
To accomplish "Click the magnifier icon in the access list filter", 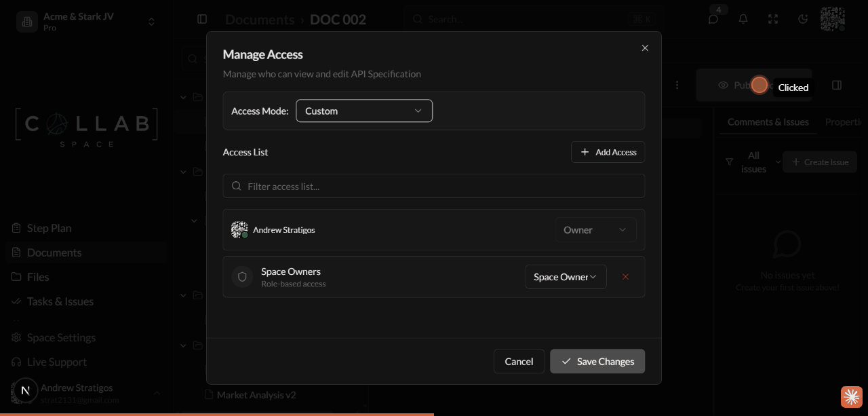I will (237, 186).
